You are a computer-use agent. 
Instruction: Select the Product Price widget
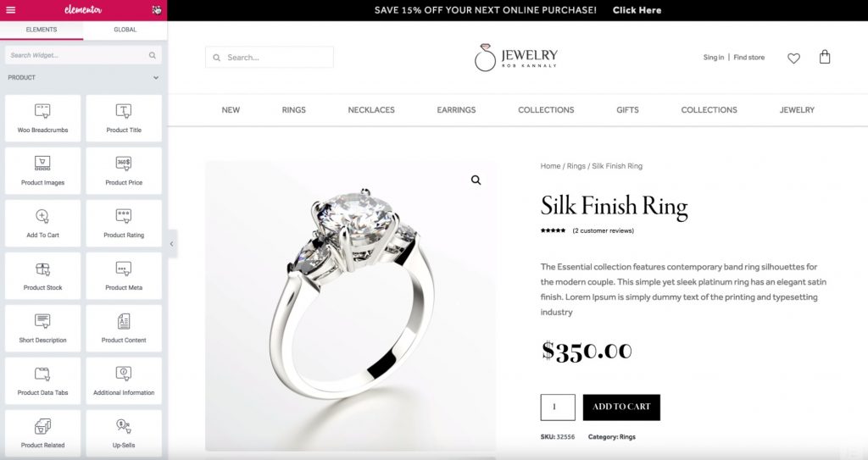point(124,170)
